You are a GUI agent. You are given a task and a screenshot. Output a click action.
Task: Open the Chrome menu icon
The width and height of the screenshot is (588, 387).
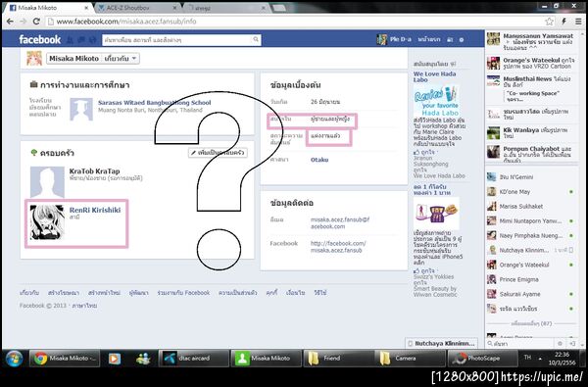[x=578, y=22]
